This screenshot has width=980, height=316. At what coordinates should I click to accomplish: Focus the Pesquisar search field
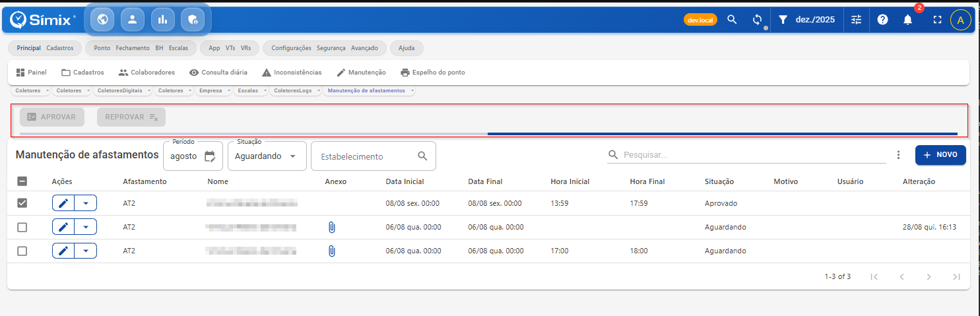pos(747,155)
